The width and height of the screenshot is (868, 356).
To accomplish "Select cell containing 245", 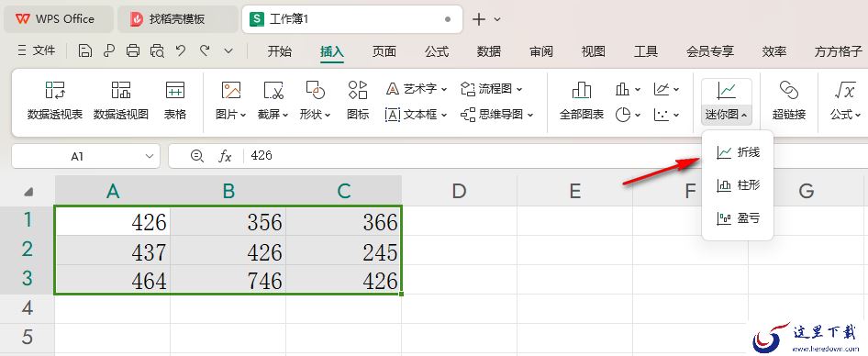I will [344, 251].
